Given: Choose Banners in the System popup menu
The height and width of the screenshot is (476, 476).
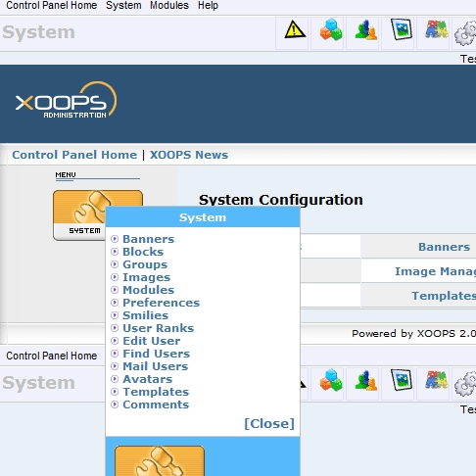Looking at the screenshot, I should pos(148,239).
